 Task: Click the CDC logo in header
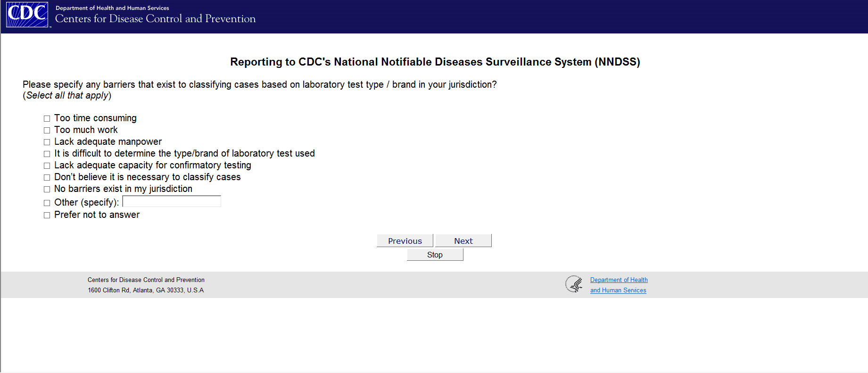click(x=27, y=15)
